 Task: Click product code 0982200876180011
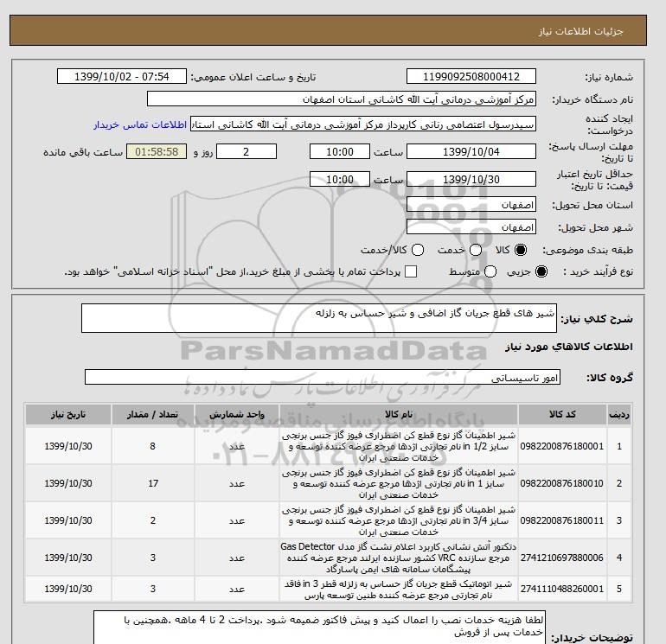coord(562,520)
